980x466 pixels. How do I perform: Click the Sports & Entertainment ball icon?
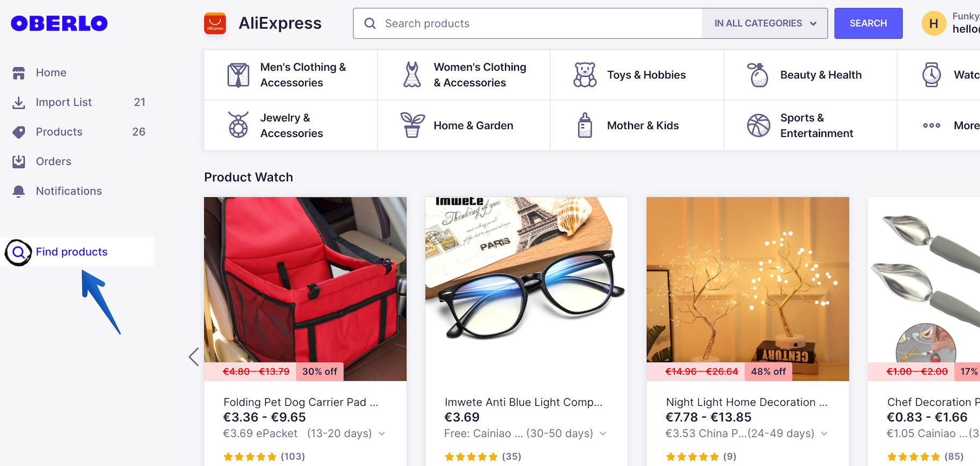(758, 125)
